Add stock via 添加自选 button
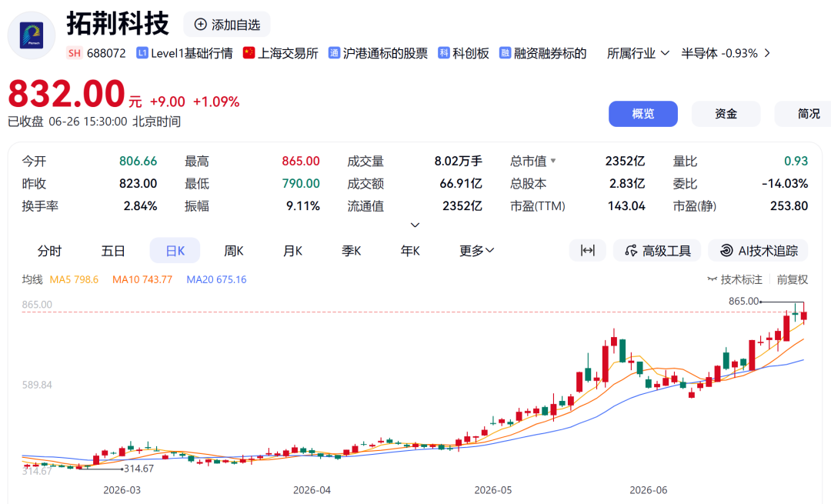This screenshot has height=504, width=831. click(227, 25)
